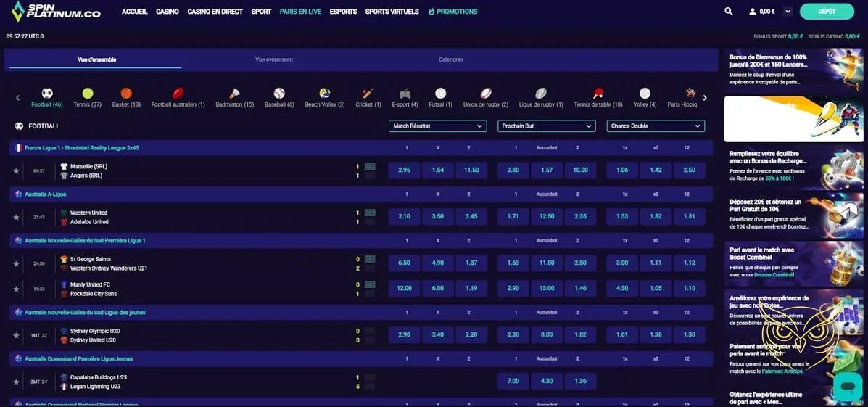The image size is (868, 407).
Task: Favorite the Western United vs Adelaide match
Action: [16, 217]
